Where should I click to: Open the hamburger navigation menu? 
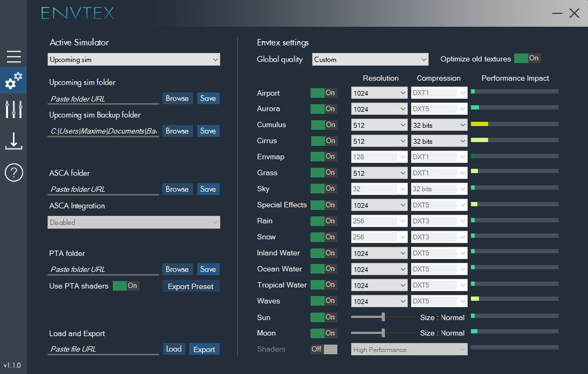pyautogui.click(x=13, y=57)
